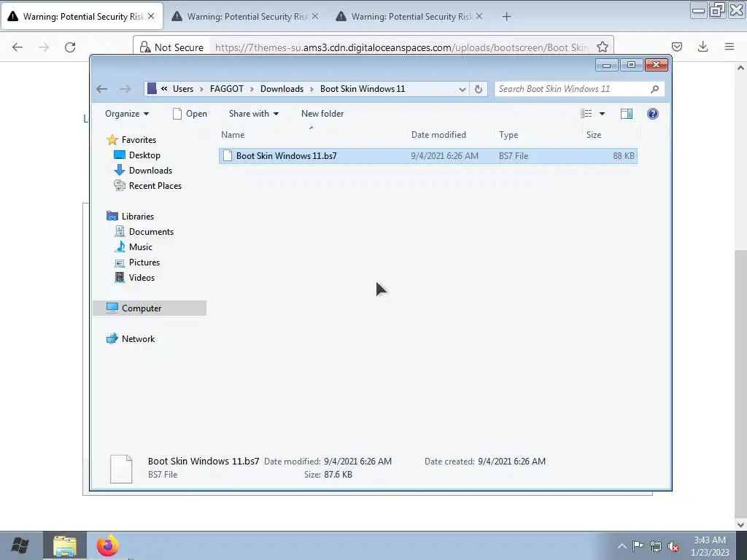This screenshot has width=747, height=560.
Task: Open Firefox downloads panel
Action: tap(703, 47)
